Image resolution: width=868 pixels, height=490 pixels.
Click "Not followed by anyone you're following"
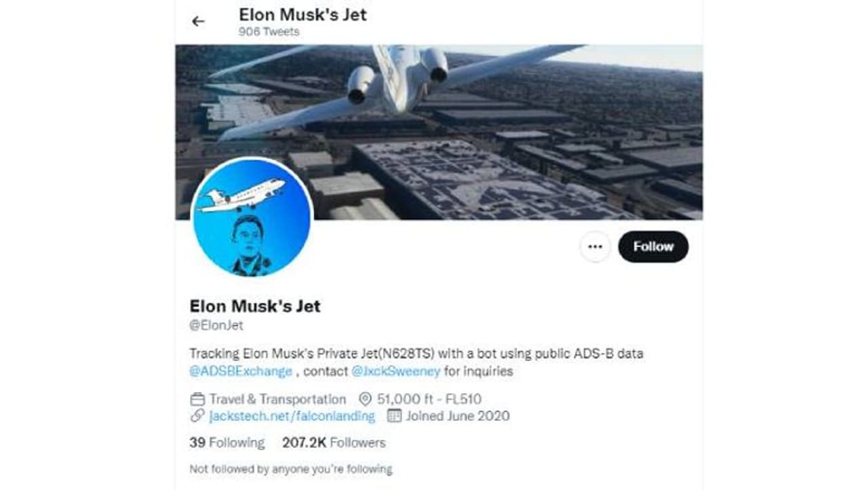click(x=290, y=469)
